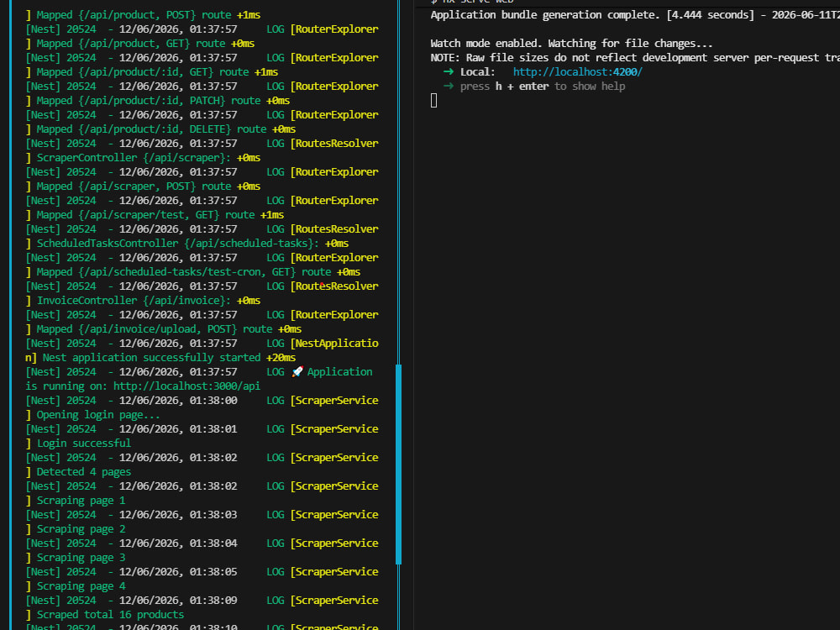Click 'Scraping page 3' log message
The height and width of the screenshot is (630, 840).
pyautogui.click(x=81, y=558)
